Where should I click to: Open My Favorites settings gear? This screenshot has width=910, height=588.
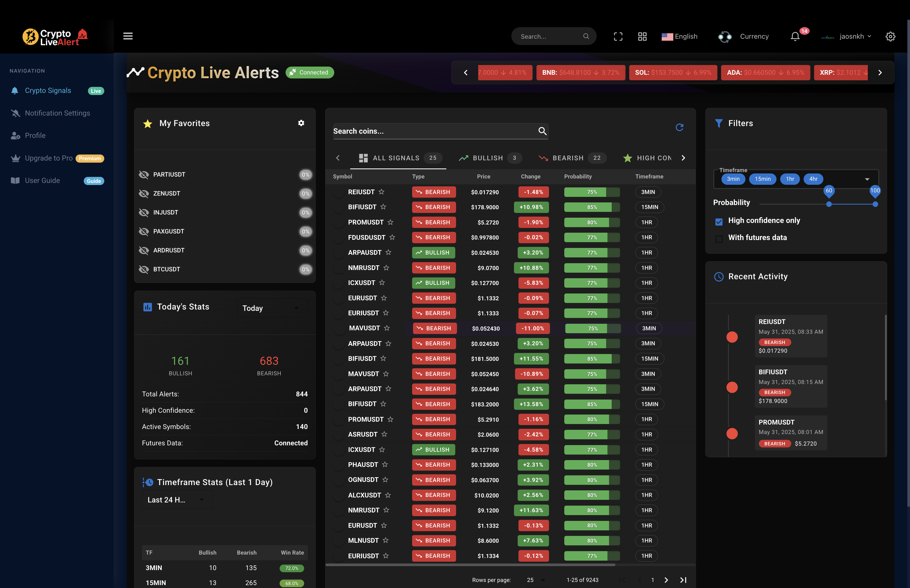(301, 123)
